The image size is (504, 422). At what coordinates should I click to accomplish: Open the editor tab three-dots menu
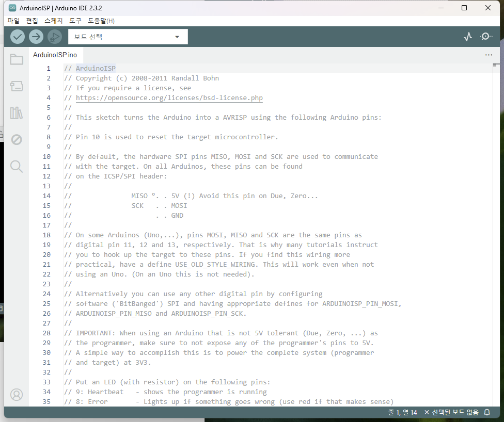489,55
